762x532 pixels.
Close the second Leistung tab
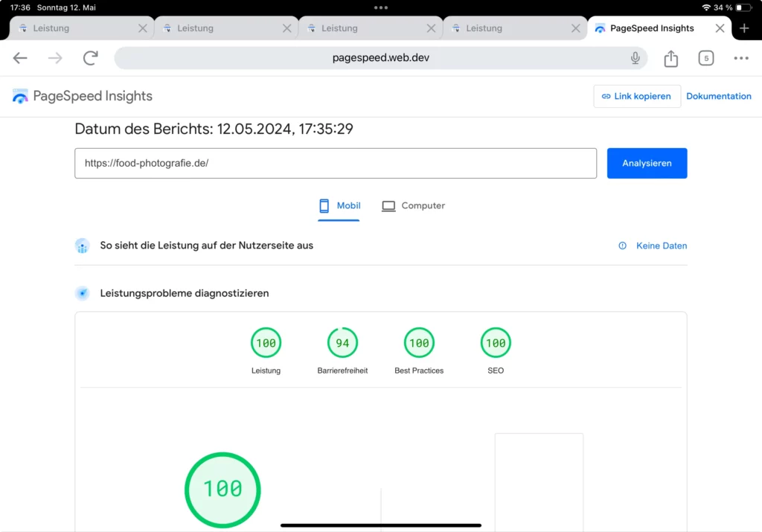pyautogui.click(x=286, y=28)
